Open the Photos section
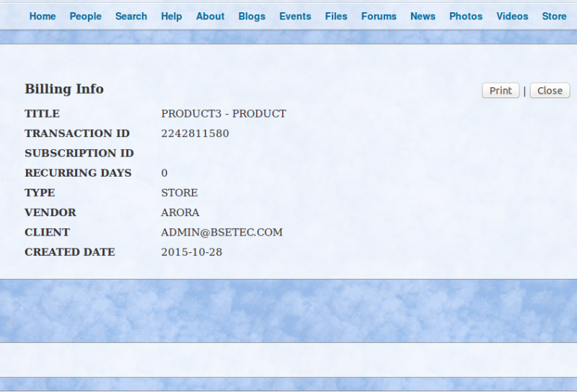The width and height of the screenshot is (577, 392). pyautogui.click(x=466, y=17)
